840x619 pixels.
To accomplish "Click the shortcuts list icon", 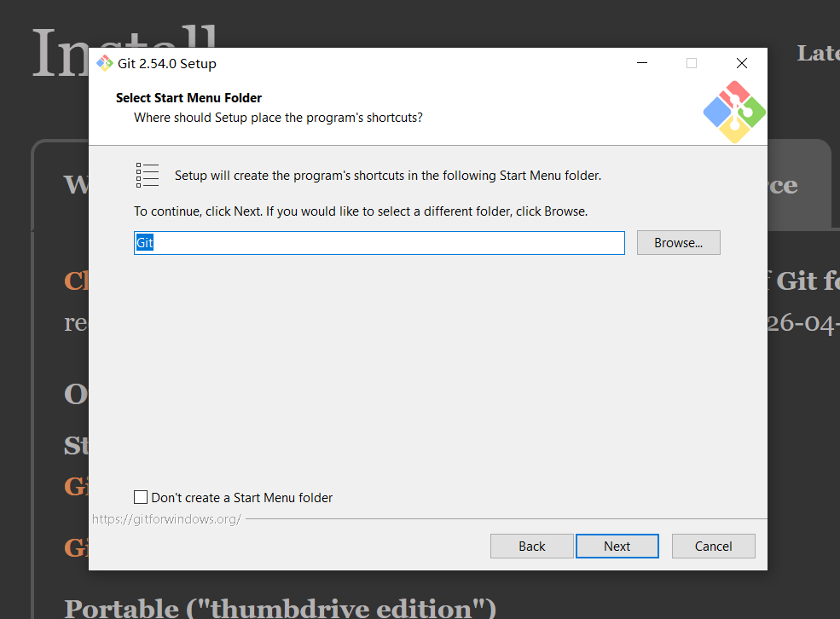I will 148,175.
